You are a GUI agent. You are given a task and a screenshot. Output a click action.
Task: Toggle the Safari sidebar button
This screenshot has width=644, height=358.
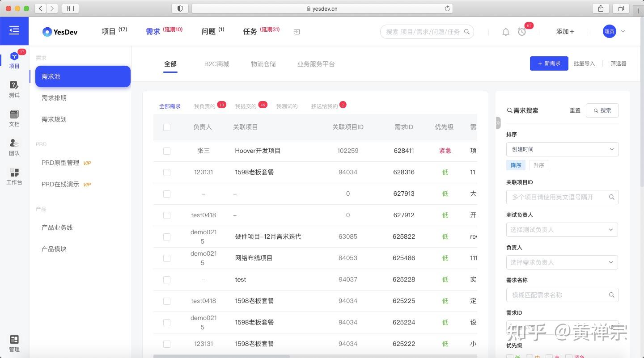(70, 8)
